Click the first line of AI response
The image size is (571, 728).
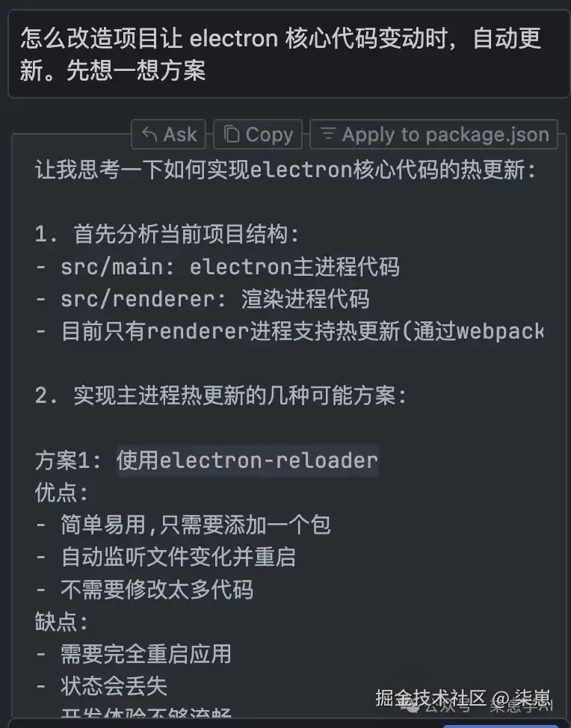[285, 170]
